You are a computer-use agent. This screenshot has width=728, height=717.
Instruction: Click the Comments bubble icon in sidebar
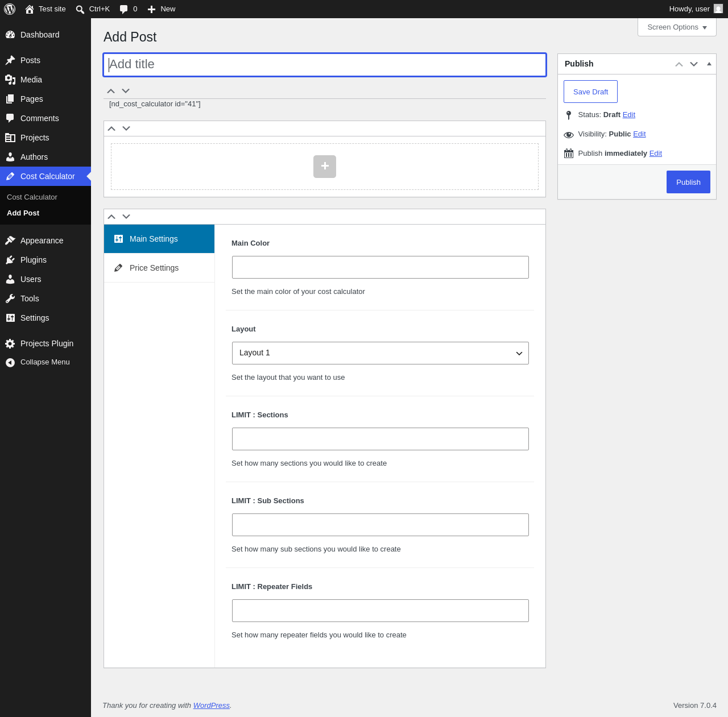coord(10,118)
